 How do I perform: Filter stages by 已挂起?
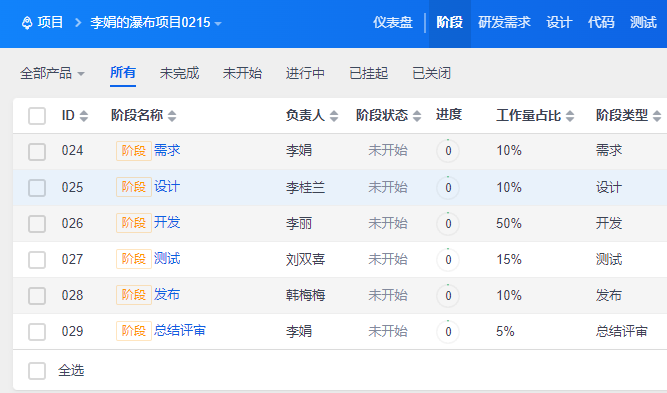369,73
